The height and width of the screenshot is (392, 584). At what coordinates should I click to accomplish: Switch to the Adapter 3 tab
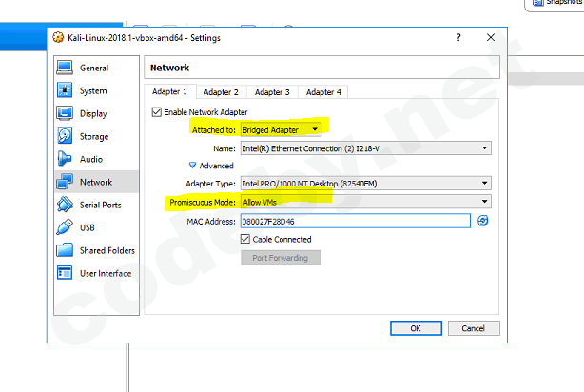272,92
